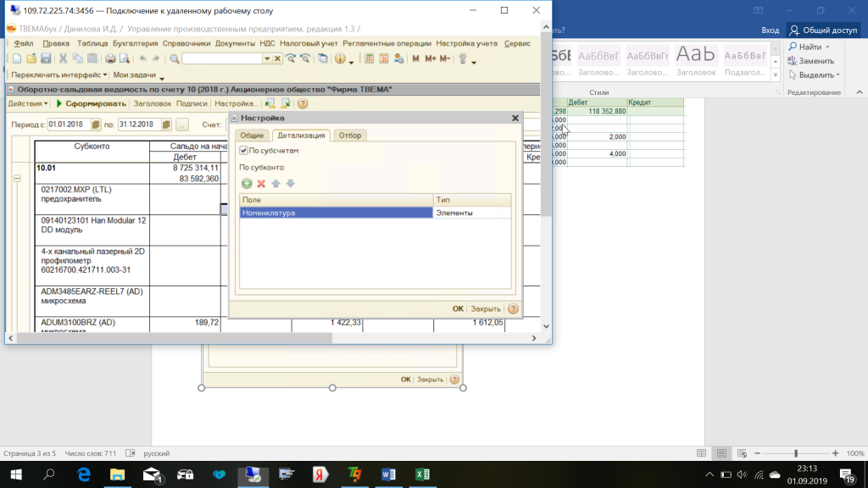This screenshot has height=488, width=868.
Task: Click the Help info icon in toolbar
Action: point(340,58)
